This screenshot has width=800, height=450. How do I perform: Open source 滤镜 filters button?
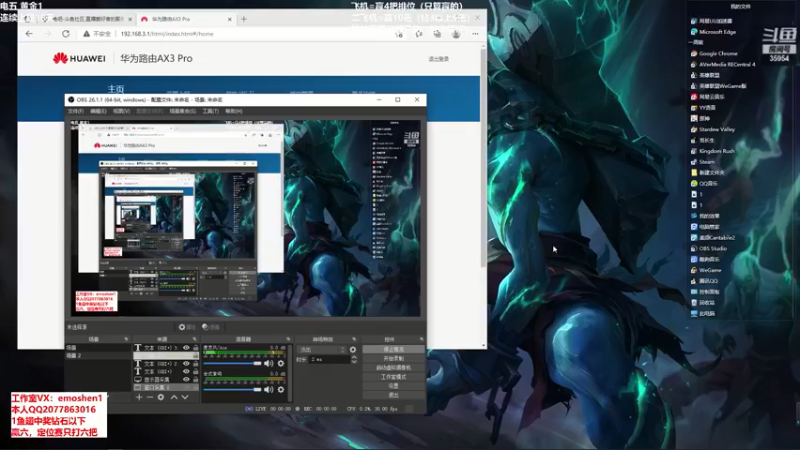point(210,327)
